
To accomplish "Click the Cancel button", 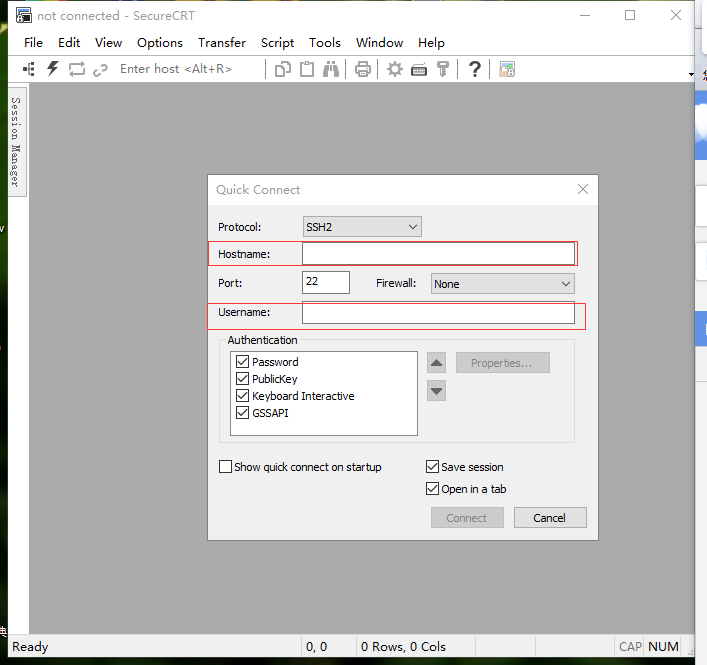I will [x=549, y=518].
